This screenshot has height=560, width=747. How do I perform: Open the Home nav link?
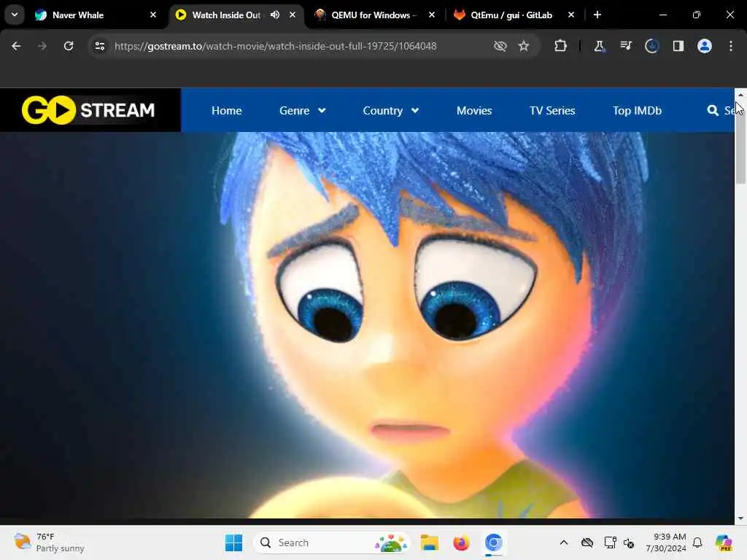click(x=227, y=111)
